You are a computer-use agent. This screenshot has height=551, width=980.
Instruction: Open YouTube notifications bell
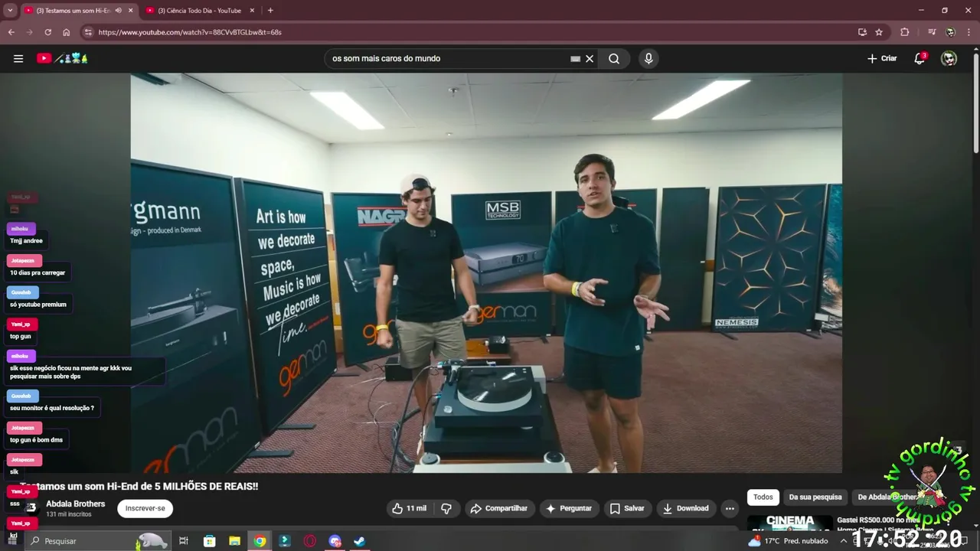click(x=920, y=58)
